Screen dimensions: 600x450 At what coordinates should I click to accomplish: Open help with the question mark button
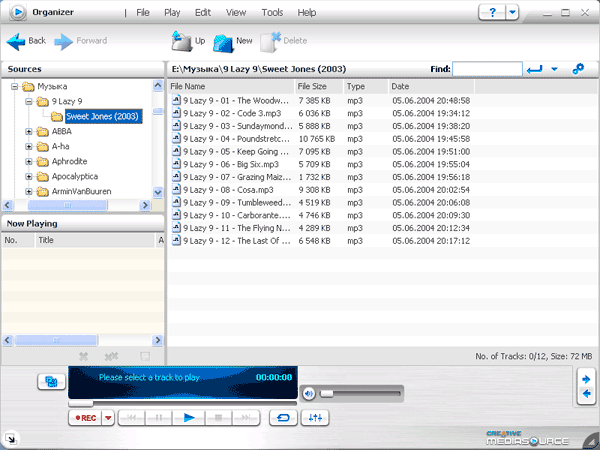click(x=492, y=13)
